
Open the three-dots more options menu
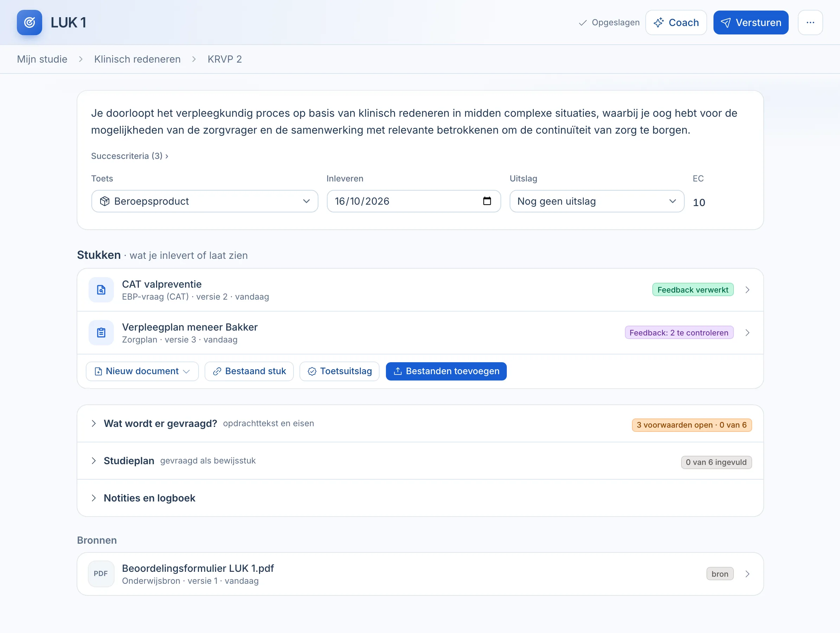pos(810,23)
